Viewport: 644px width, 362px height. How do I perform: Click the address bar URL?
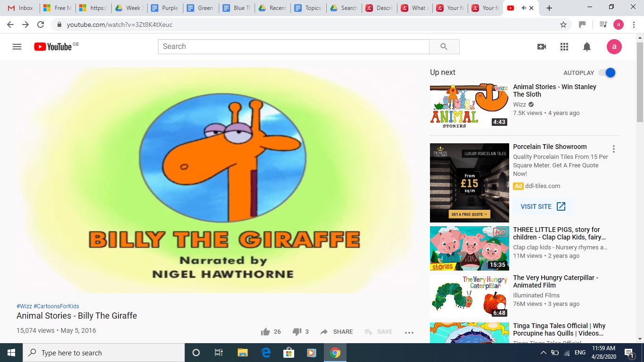(x=120, y=25)
